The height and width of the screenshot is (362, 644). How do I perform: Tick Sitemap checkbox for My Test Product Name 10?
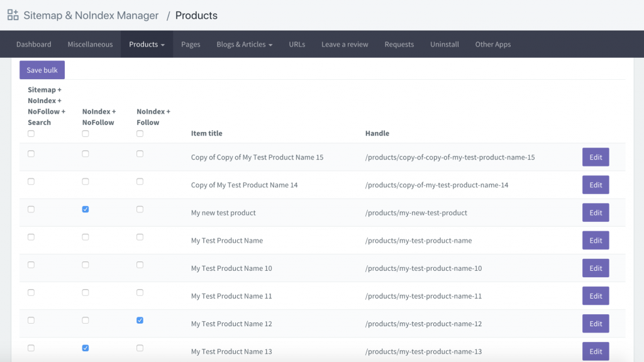tap(31, 265)
